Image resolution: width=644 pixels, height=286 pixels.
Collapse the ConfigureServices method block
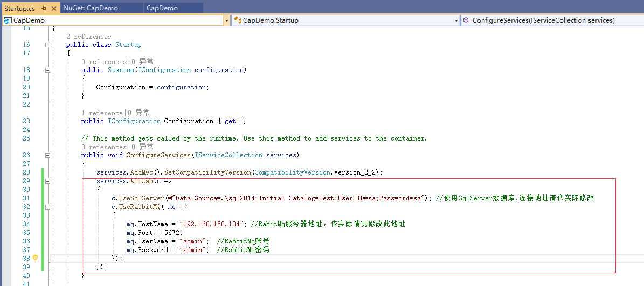click(x=47, y=156)
